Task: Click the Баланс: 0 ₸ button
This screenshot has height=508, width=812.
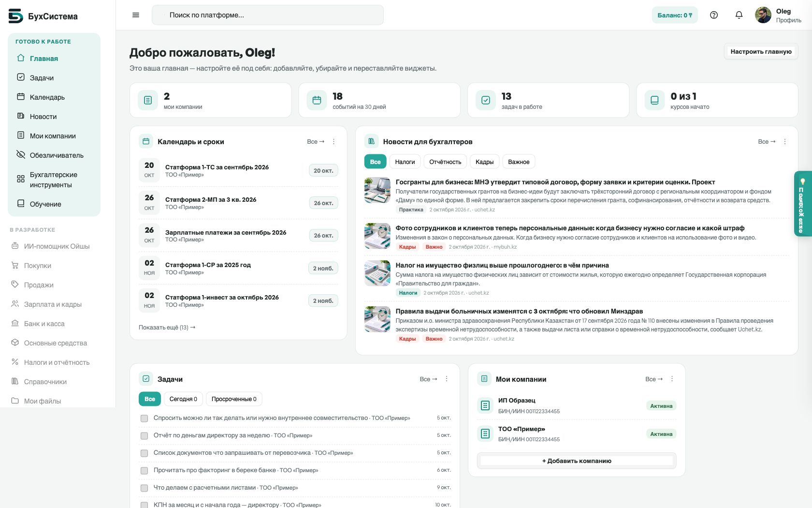Action: (675, 15)
